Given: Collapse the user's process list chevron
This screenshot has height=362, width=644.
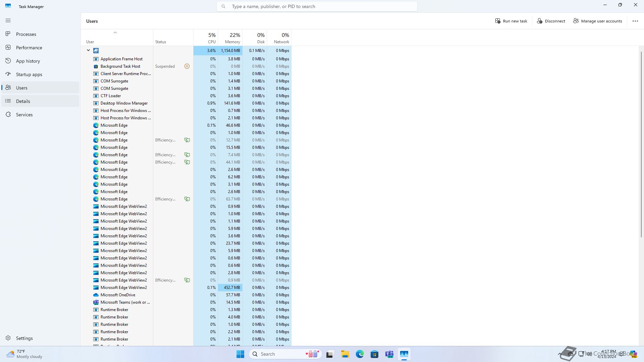Looking at the screenshot, I should click(x=88, y=50).
